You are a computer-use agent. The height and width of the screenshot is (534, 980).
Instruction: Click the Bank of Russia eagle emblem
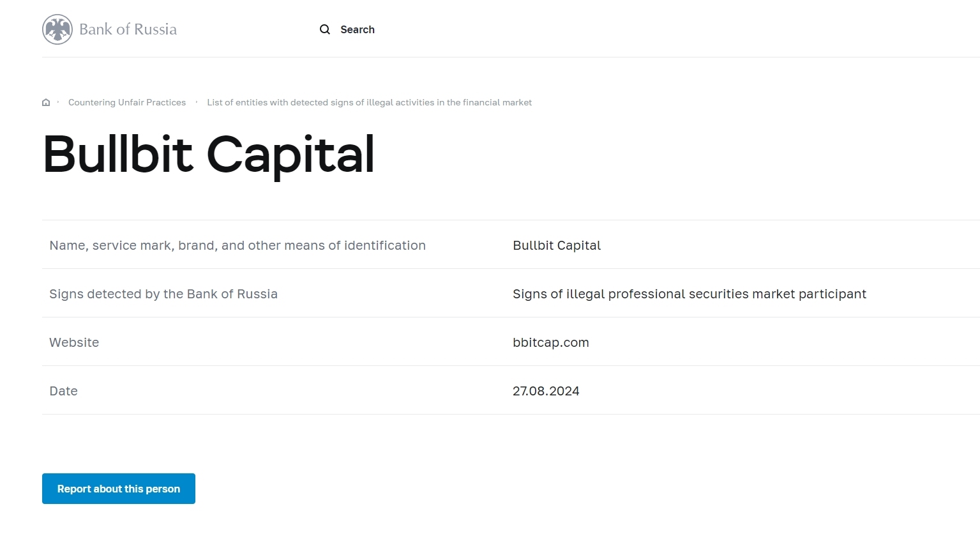click(x=57, y=29)
